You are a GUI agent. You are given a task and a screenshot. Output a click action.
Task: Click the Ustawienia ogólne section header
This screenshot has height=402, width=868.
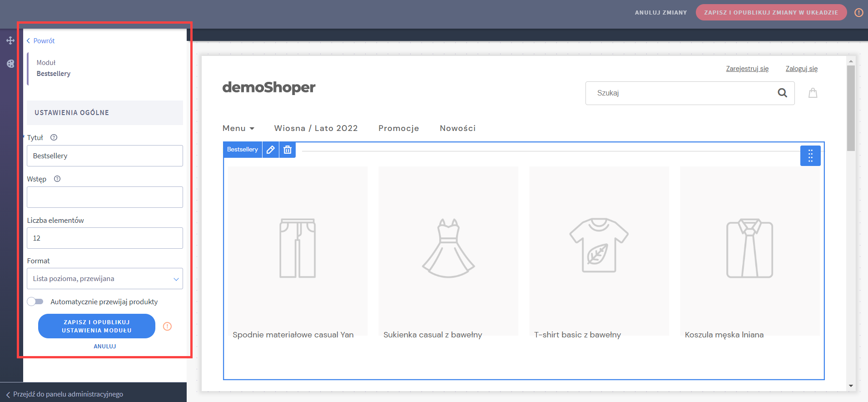[105, 113]
